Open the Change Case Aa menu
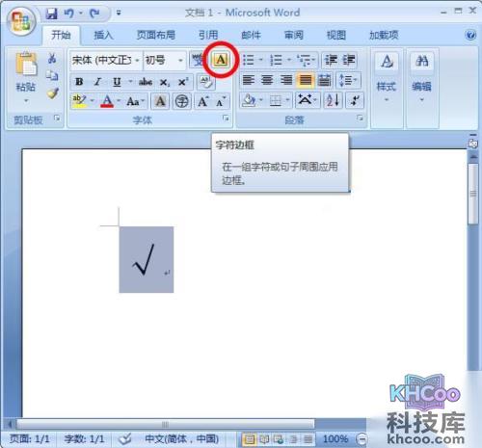Image resolution: width=482 pixels, height=448 pixels. 135,101
